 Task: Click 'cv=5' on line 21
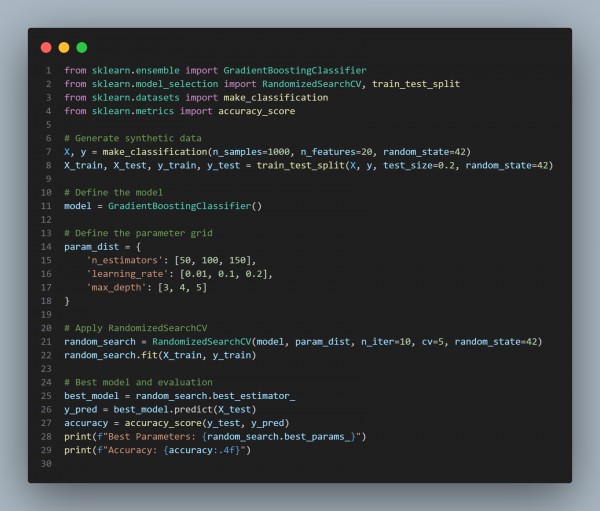(432, 342)
